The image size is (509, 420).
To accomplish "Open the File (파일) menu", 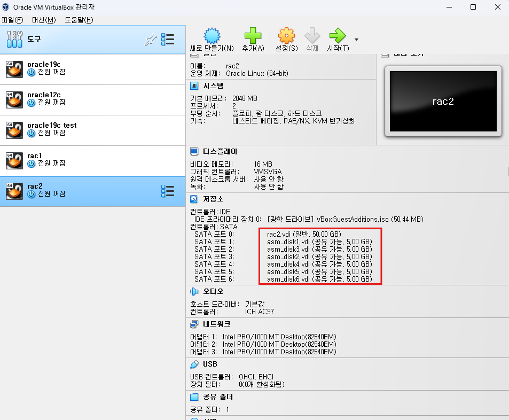I will tap(13, 20).
